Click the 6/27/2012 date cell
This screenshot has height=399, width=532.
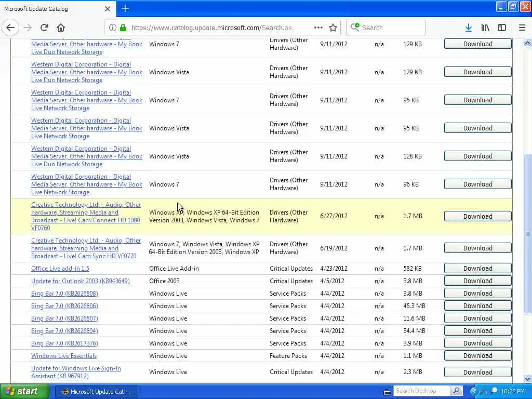(x=334, y=216)
